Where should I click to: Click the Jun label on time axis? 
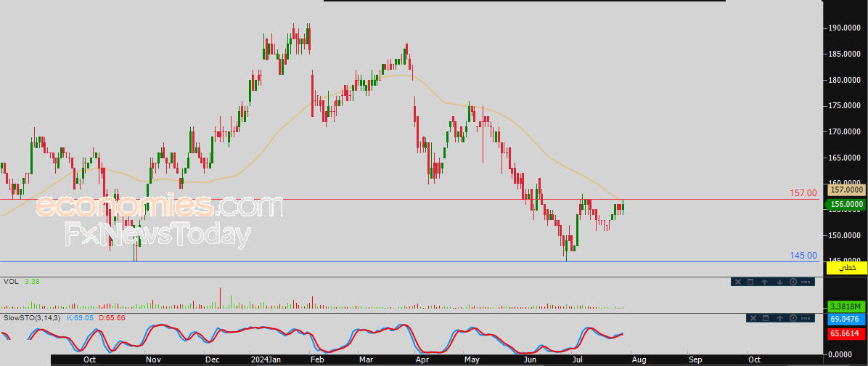(x=531, y=360)
